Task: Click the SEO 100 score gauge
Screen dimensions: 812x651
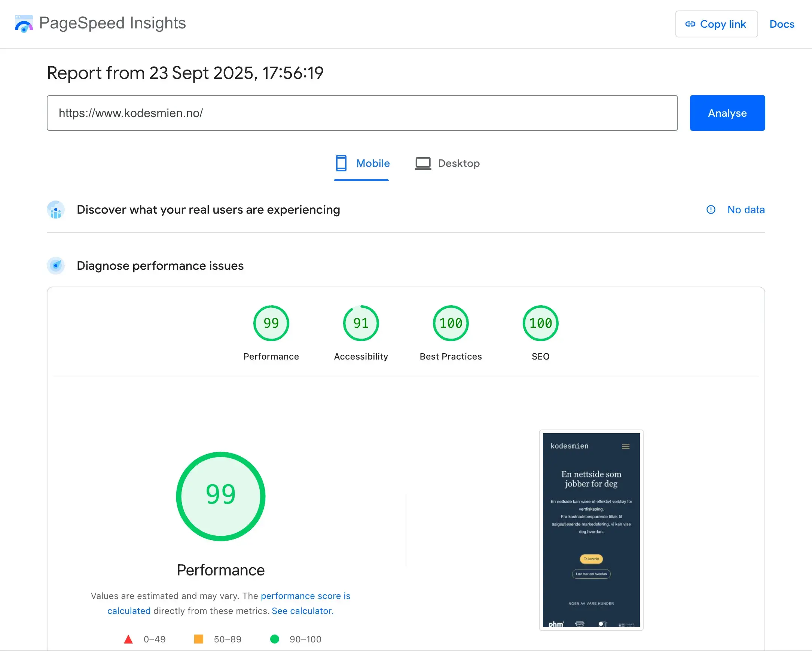Action: [x=540, y=323]
